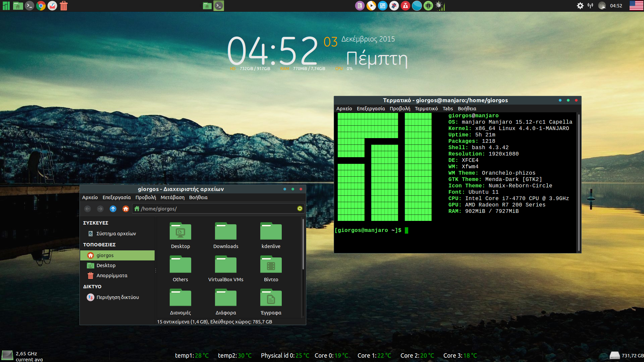Open the network signal tray icon

[x=591, y=6]
